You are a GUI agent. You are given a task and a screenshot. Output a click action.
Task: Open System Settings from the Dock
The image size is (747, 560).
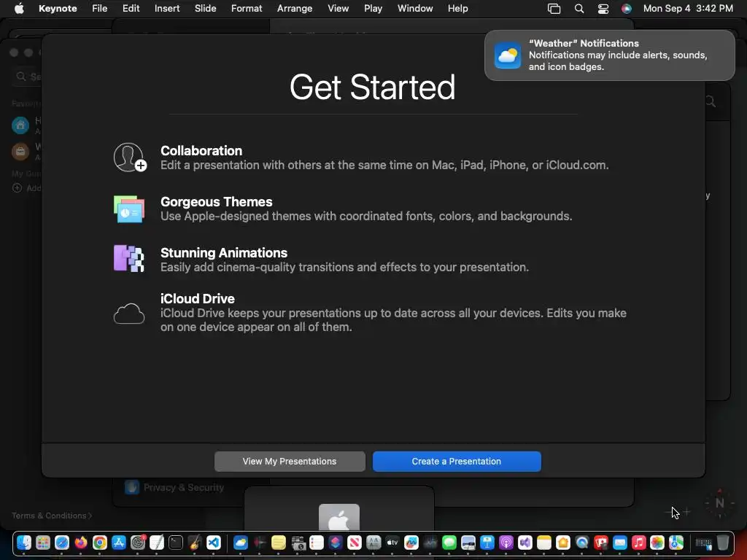pos(138,542)
